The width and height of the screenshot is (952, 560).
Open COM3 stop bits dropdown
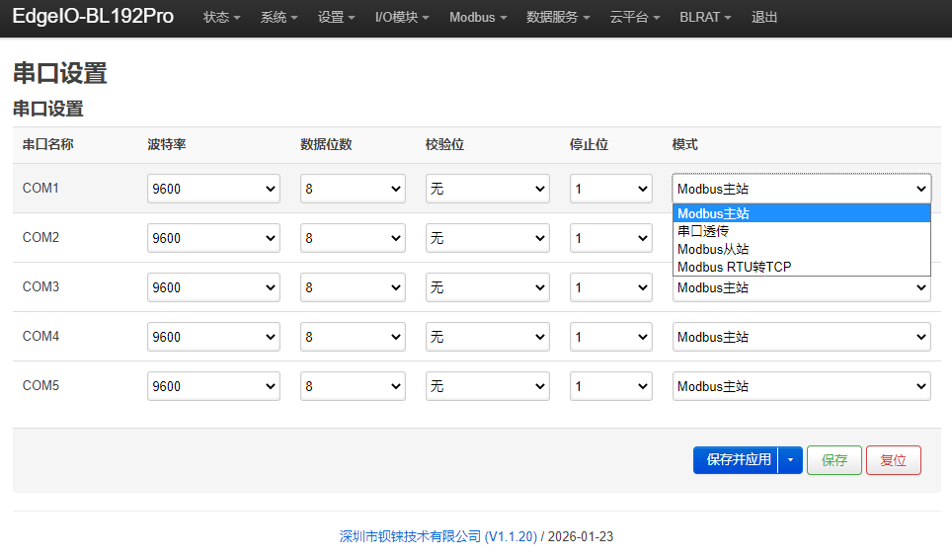tap(610, 287)
